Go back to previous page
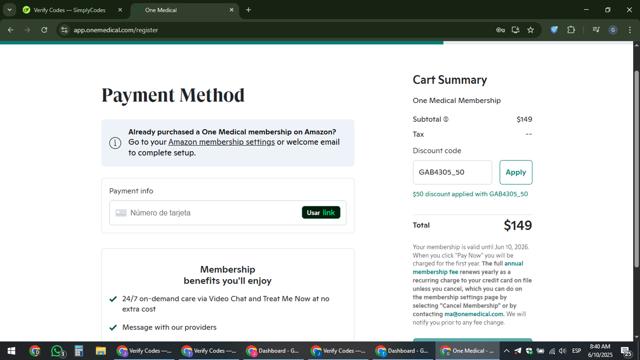This screenshot has width=640, height=360. click(11, 30)
